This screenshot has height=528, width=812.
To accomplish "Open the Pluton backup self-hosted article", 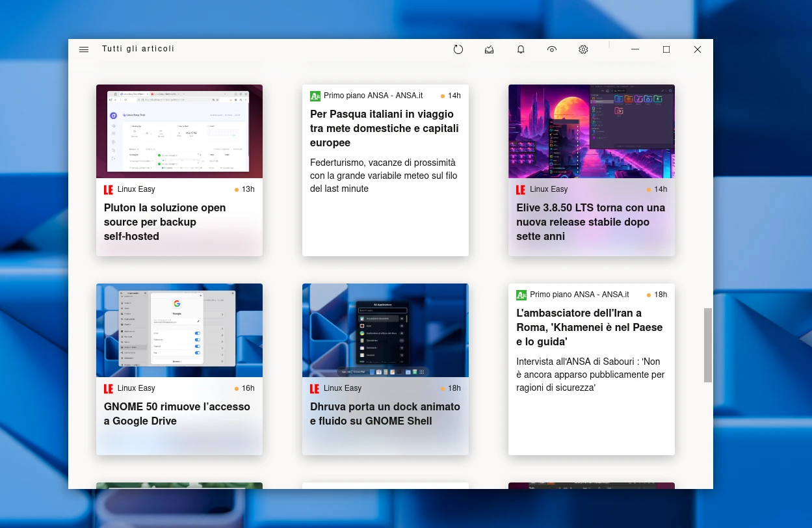I will pyautogui.click(x=164, y=222).
